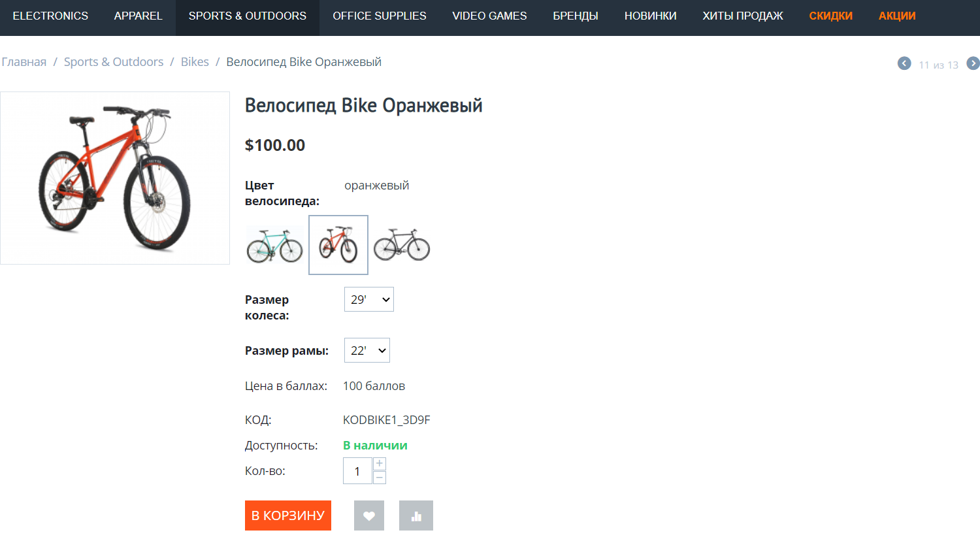Open Video Games menu category
Viewport: 980px width, 556px height.
pyautogui.click(x=489, y=16)
